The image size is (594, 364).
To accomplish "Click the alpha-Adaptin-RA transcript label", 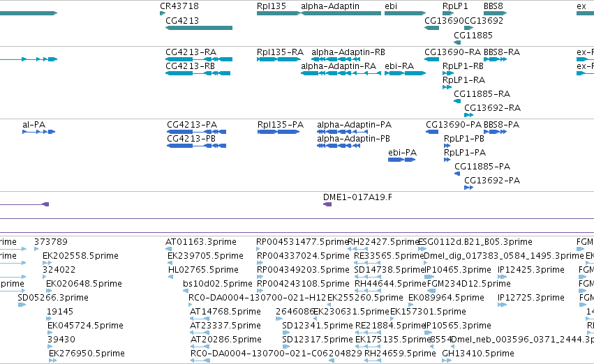I will [339, 66].
